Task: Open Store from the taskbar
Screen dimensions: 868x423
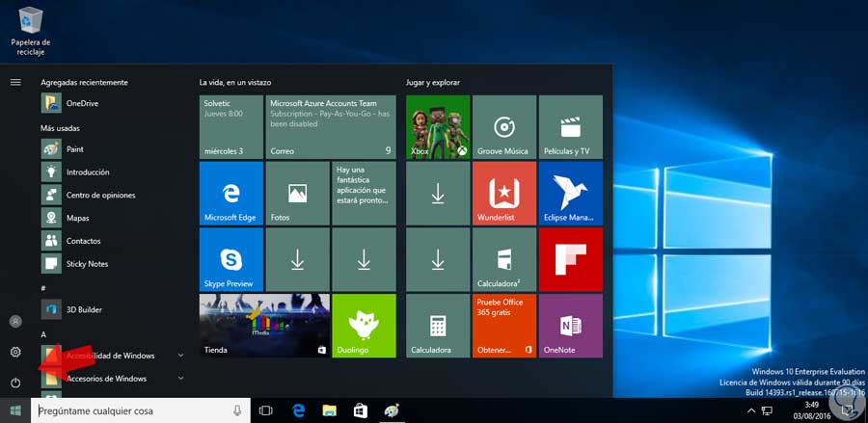Action: pos(361,410)
